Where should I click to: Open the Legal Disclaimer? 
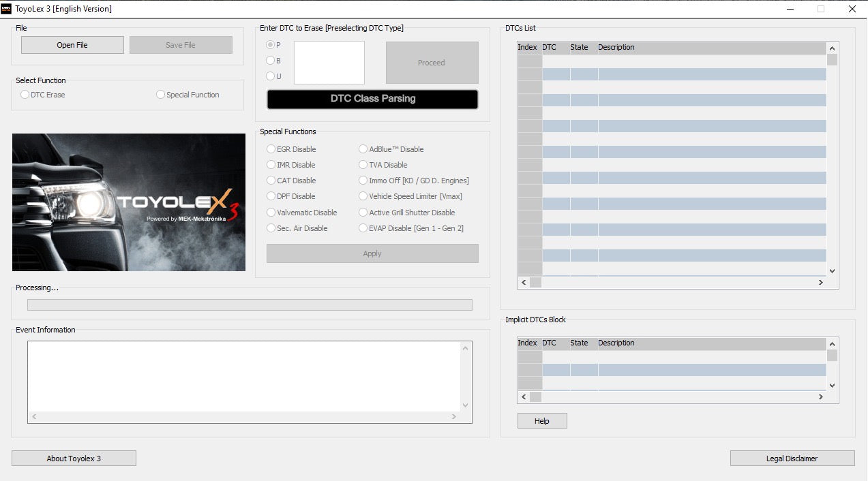point(792,459)
